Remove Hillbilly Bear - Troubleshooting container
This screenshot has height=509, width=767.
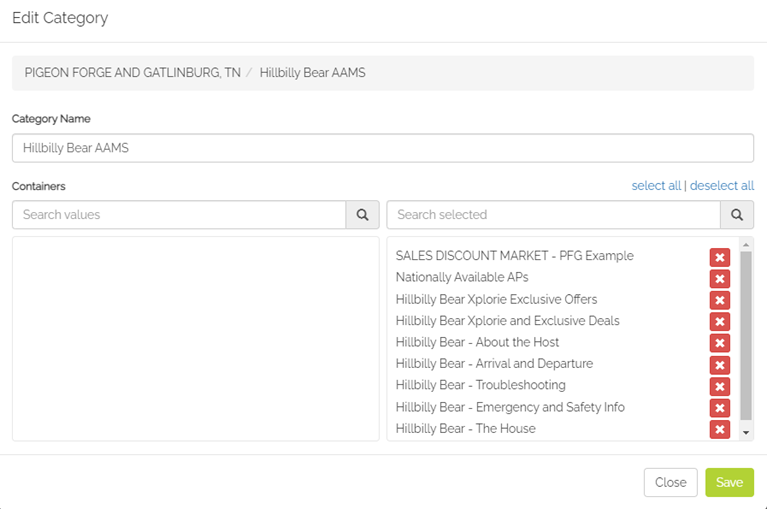coord(720,387)
